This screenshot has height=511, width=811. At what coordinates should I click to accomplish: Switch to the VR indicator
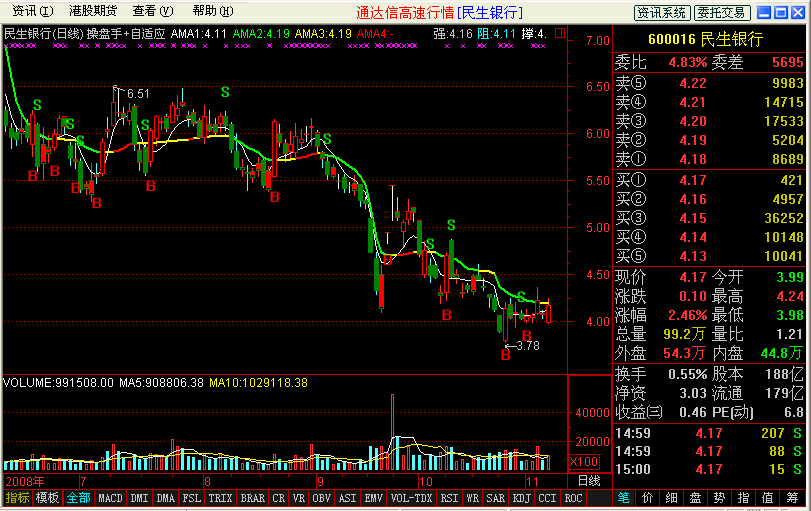pyautogui.click(x=298, y=498)
